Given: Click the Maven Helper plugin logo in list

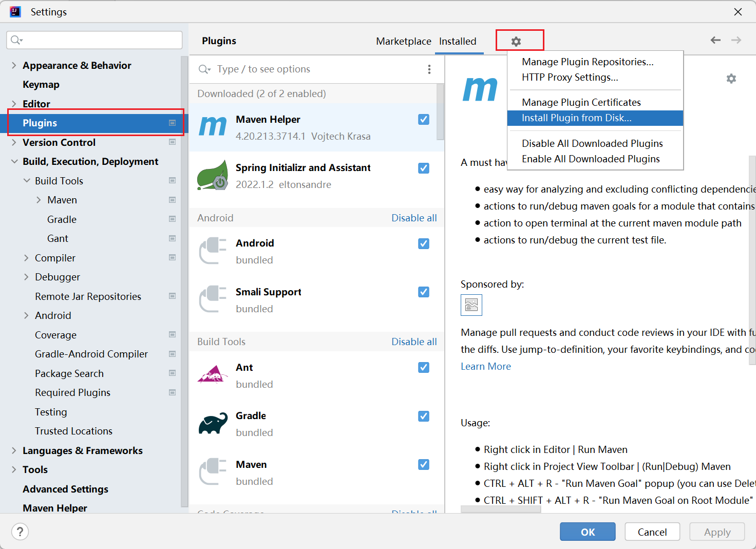Looking at the screenshot, I should (213, 126).
